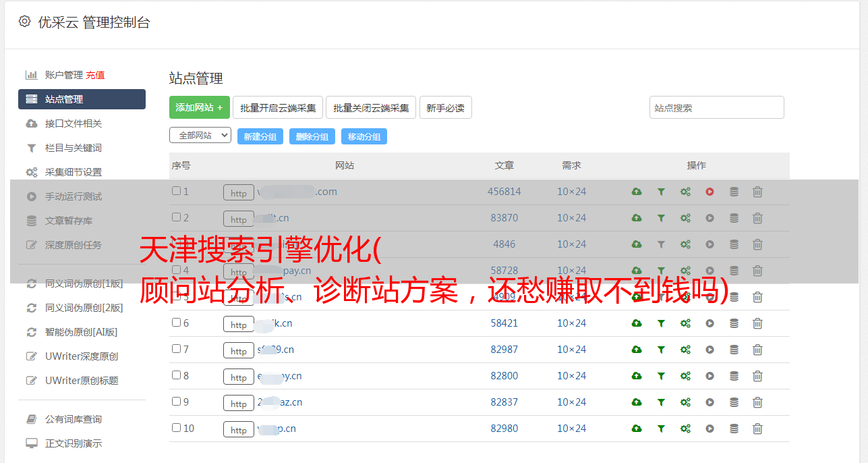The height and width of the screenshot is (463, 868).
Task: Click gears icon in the 4846 row
Action: [x=685, y=244]
